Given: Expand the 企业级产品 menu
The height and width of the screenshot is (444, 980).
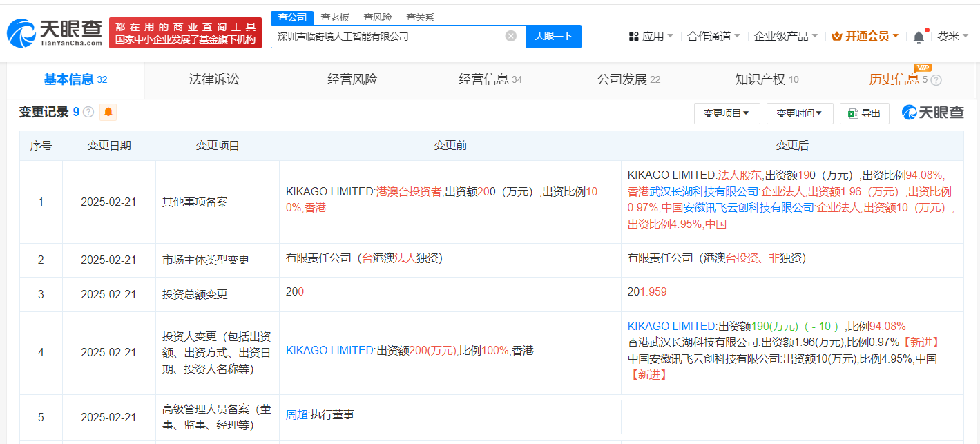Looking at the screenshot, I should [x=785, y=37].
